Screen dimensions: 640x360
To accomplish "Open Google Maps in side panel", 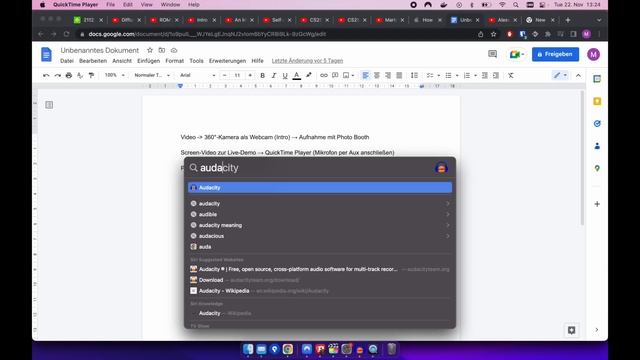I will [597, 168].
